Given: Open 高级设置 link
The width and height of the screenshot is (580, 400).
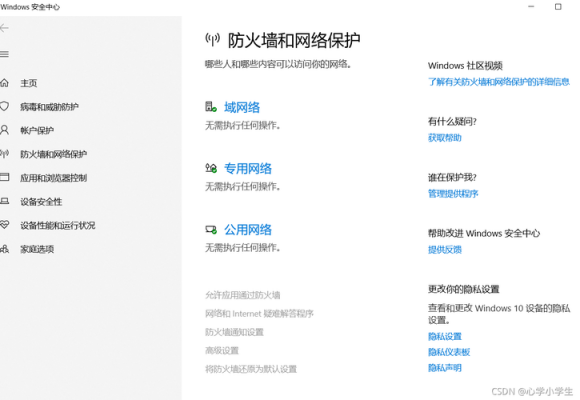Looking at the screenshot, I should (222, 350).
